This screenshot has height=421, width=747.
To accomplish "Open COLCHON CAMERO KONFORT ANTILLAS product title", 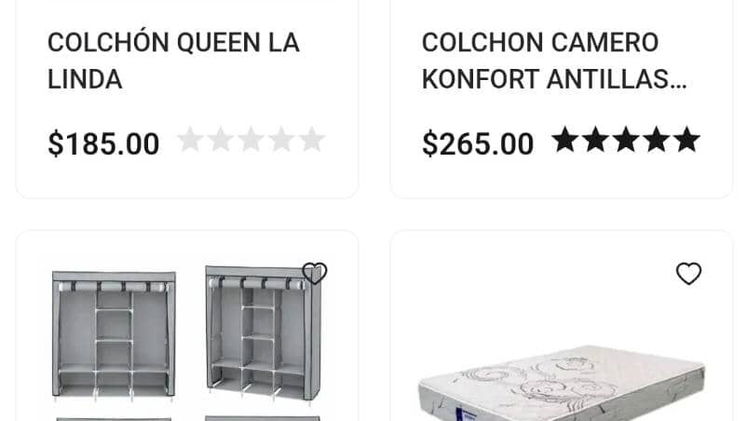I will click(554, 60).
